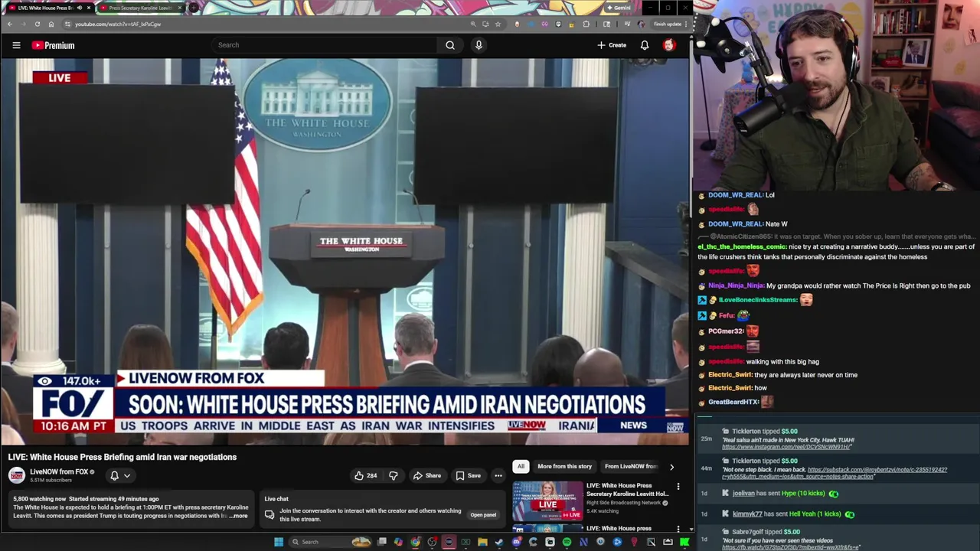Open the Karoline Leavitt LIVE video thumbnail
Image resolution: width=980 pixels, height=551 pixels.
547,500
